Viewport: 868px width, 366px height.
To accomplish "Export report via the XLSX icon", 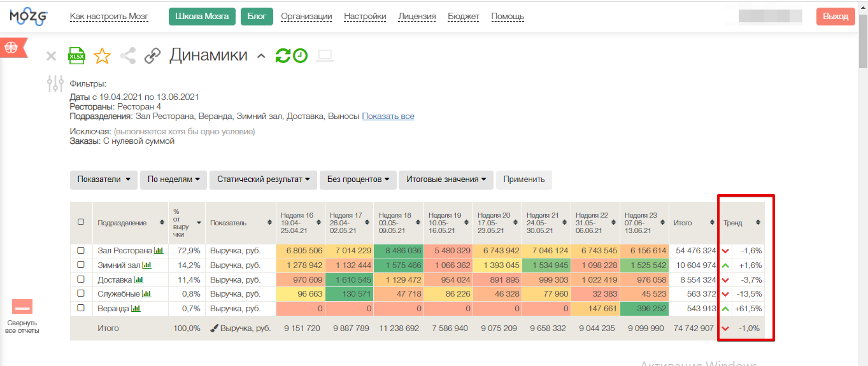I will click(x=77, y=56).
